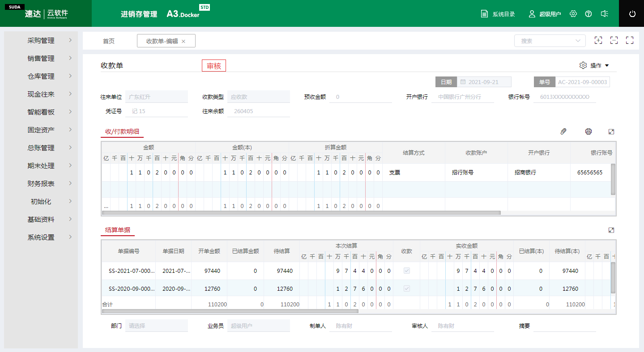Select the 支票 settlement method cell
Screen dimensions: 644x352
coord(414,172)
